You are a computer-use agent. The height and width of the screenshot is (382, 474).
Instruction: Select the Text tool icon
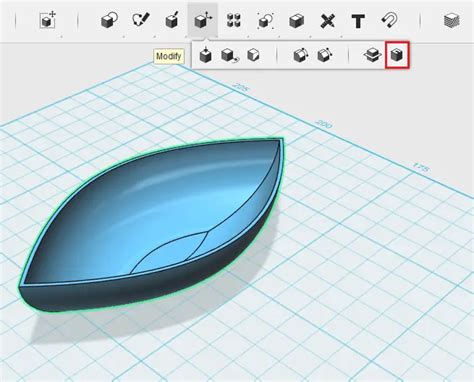(x=358, y=21)
